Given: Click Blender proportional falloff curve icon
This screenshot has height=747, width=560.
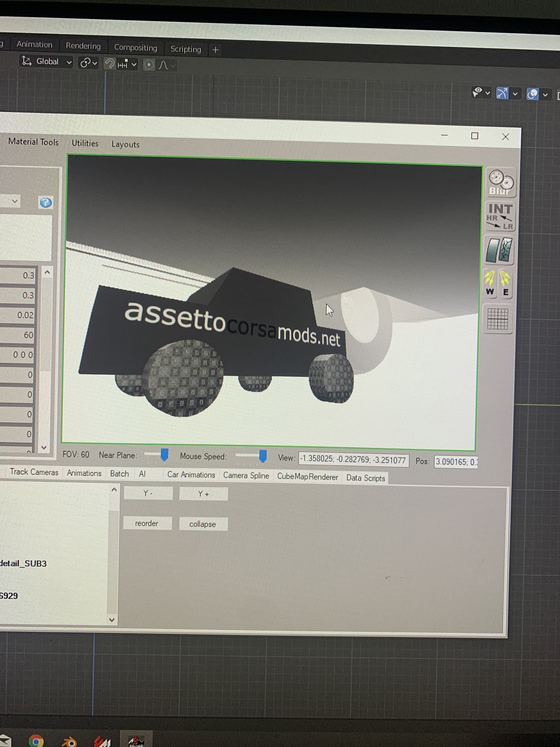Looking at the screenshot, I should click(163, 65).
